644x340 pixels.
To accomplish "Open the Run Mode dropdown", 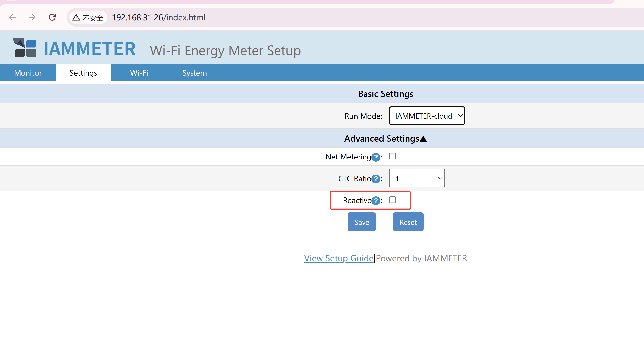I will (427, 115).
